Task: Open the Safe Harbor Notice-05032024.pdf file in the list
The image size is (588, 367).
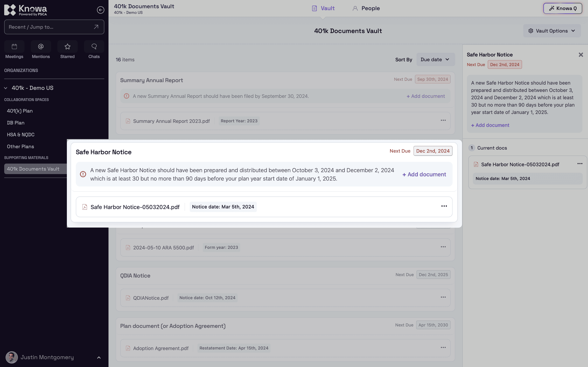Action: [x=135, y=207]
